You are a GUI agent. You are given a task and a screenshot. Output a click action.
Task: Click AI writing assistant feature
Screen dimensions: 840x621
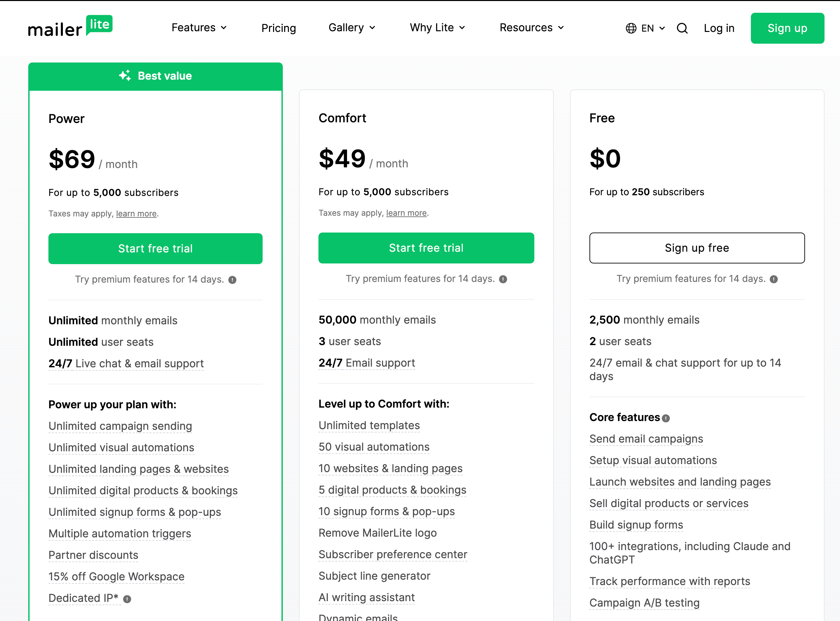(367, 597)
